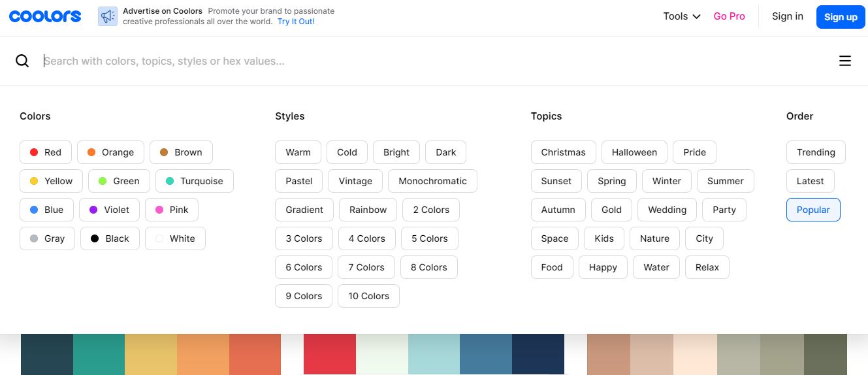Select the Black color filter

110,238
